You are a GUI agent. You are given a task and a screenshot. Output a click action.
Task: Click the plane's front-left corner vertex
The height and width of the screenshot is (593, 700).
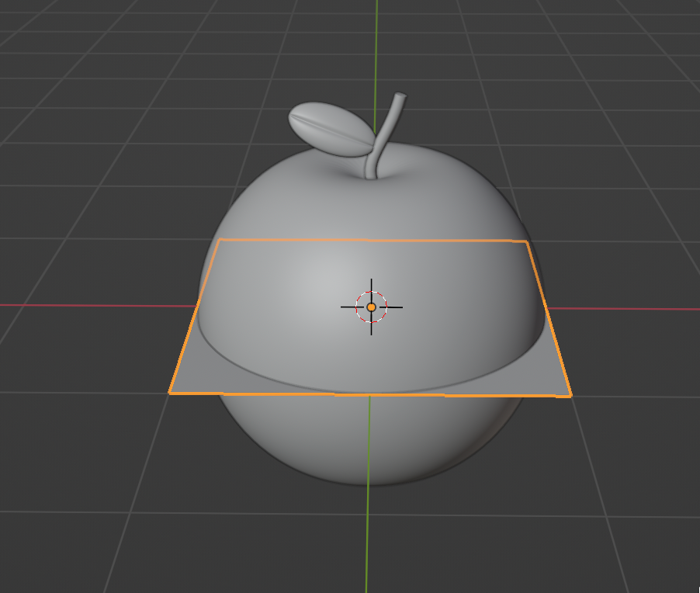point(170,393)
